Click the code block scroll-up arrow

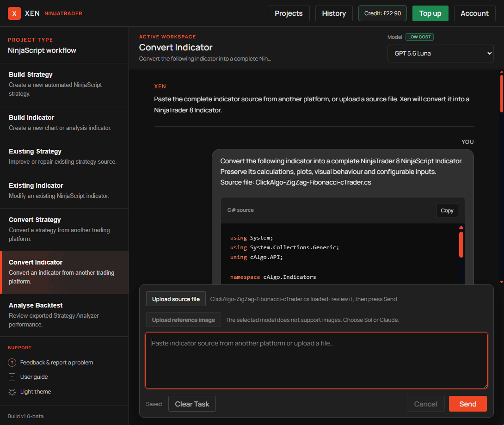pos(461,227)
